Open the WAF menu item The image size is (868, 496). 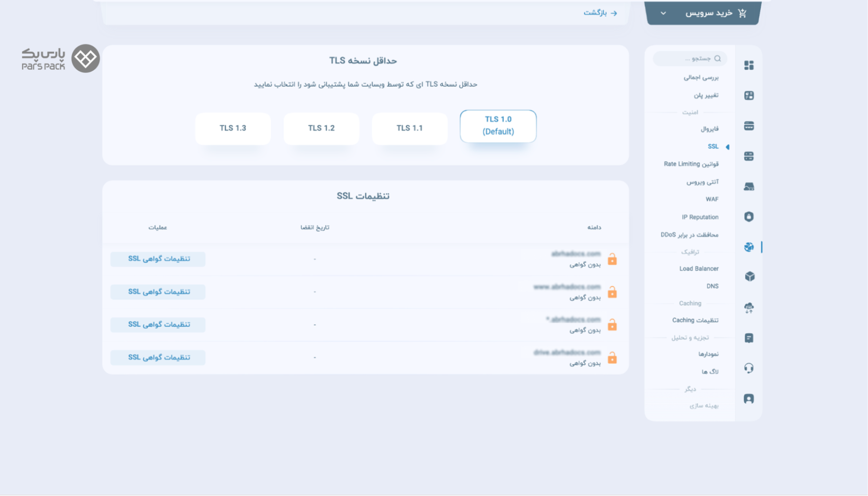coord(712,199)
